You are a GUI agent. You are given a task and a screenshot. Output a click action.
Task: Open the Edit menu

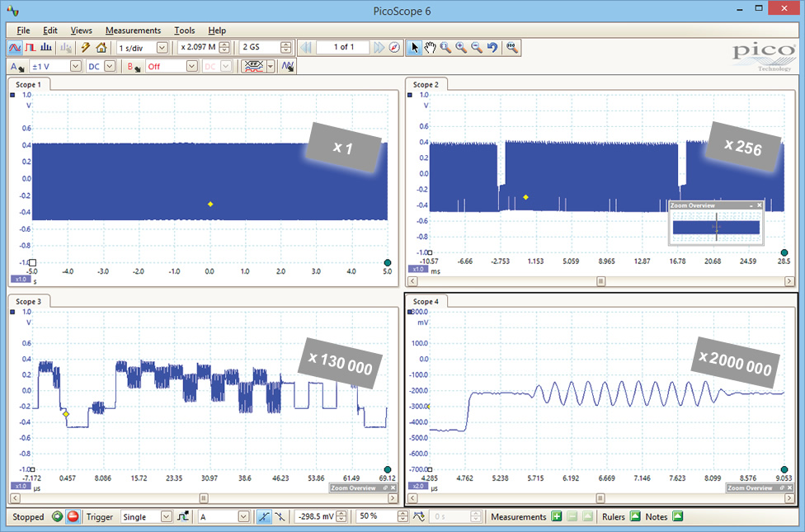(x=49, y=31)
